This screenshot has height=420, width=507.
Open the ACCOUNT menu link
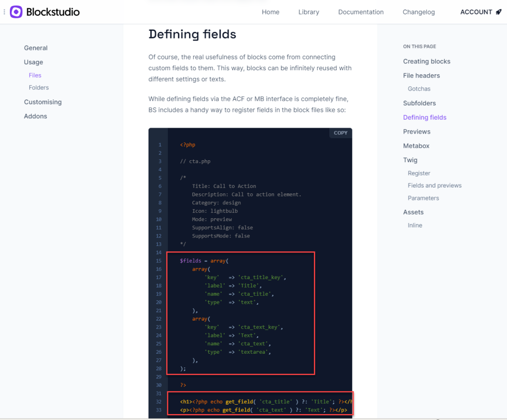476,12
